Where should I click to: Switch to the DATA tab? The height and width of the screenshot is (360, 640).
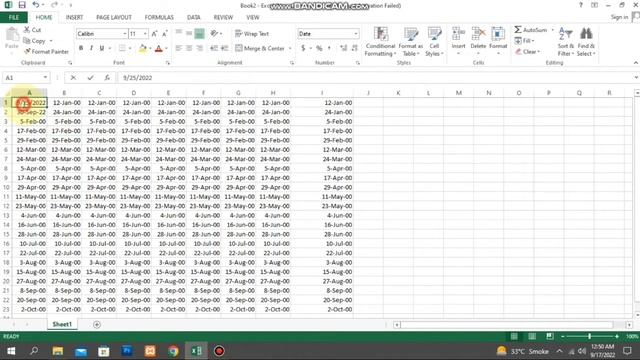click(193, 17)
